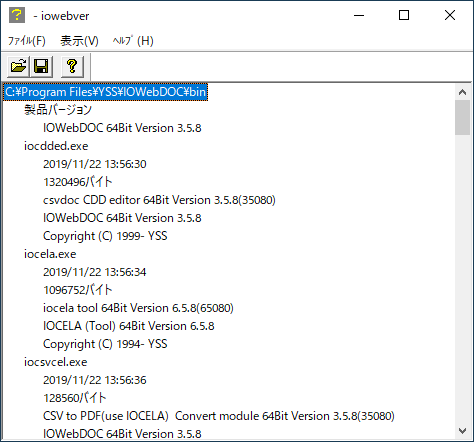Screen dimensions: 474x442
Task: Select csvdoc CDD editor 64Bit Version row
Action: tap(159, 200)
